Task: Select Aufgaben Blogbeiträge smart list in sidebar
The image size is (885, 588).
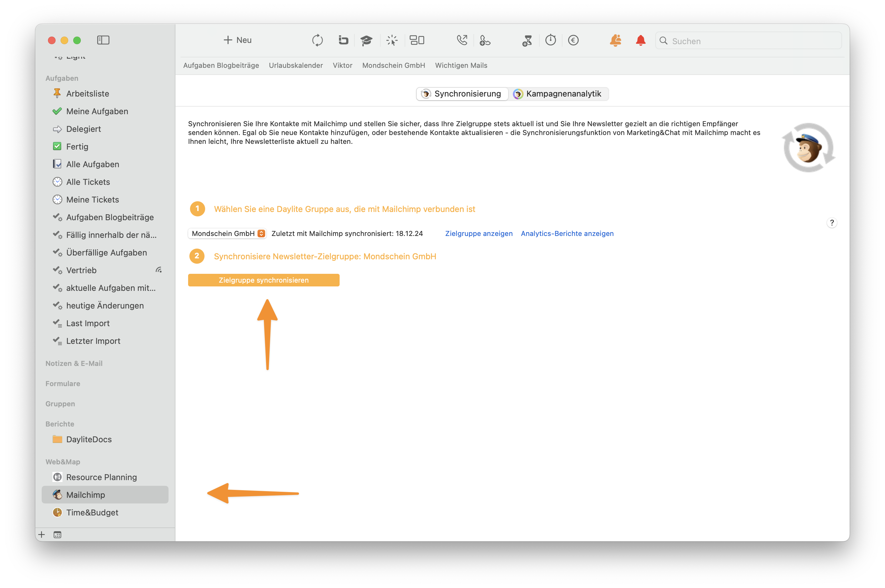Action: pyautogui.click(x=105, y=217)
